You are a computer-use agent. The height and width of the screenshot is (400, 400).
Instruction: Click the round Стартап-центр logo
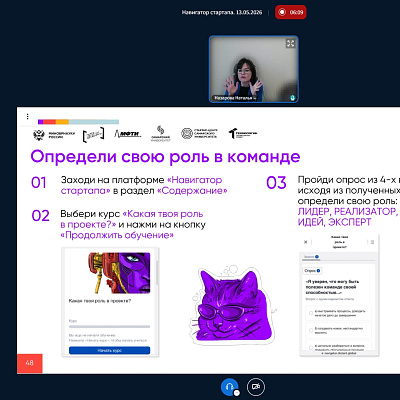(x=199, y=133)
